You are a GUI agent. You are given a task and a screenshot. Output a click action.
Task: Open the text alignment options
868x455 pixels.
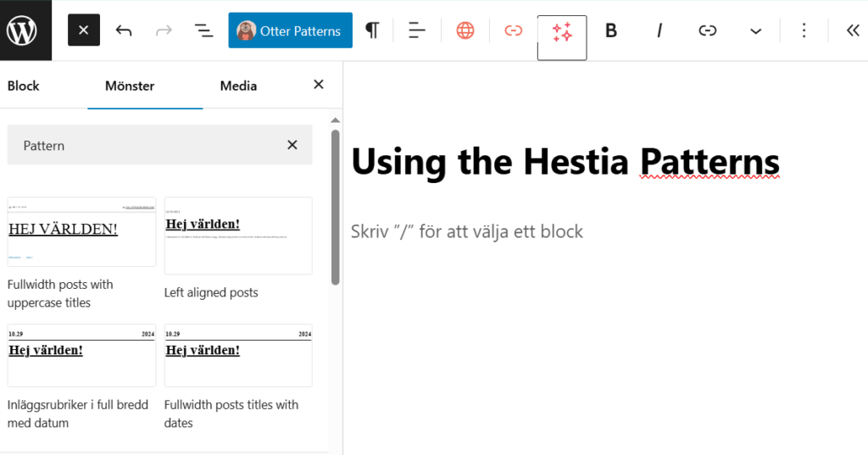click(x=416, y=31)
